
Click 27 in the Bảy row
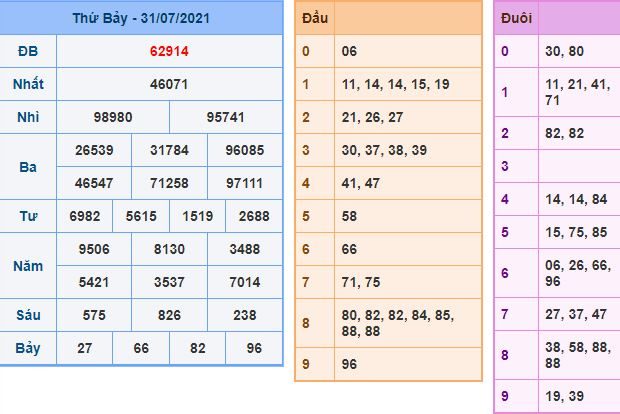[85, 348]
